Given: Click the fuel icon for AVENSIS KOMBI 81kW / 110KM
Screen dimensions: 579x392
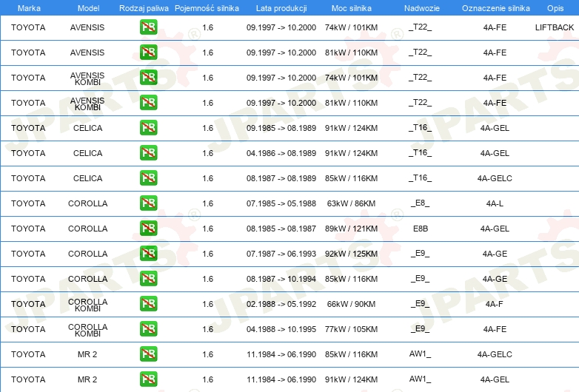Looking at the screenshot, I should pyautogui.click(x=148, y=102).
